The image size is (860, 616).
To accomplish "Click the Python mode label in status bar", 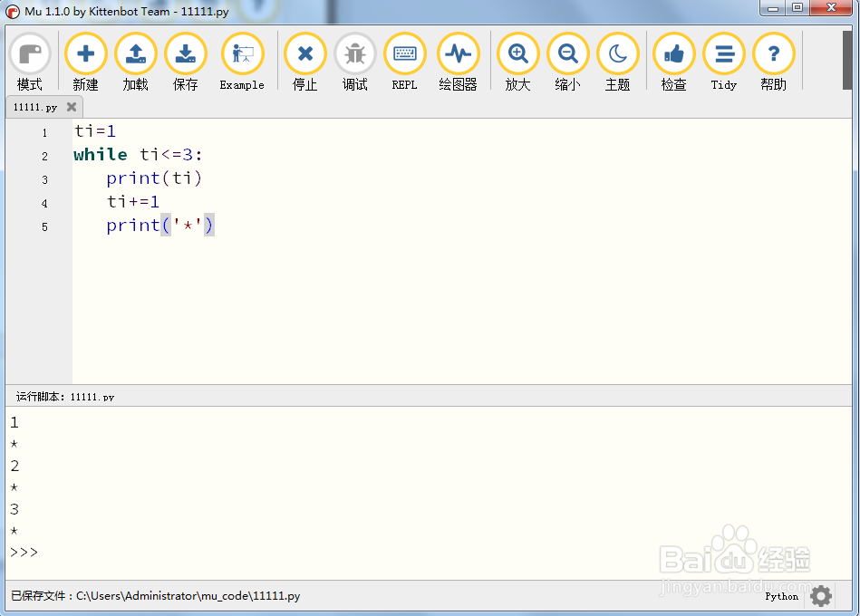I will 781,596.
